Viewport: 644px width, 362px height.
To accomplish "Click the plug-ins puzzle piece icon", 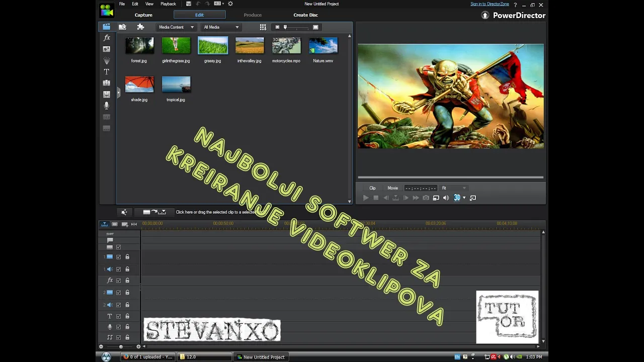I will click(x=140, y=27).
